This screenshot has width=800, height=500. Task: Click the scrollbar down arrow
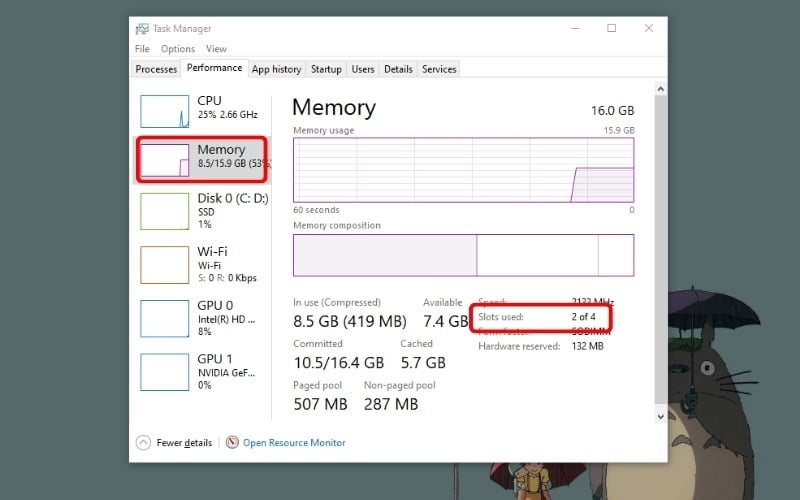(x=660, y=415)
